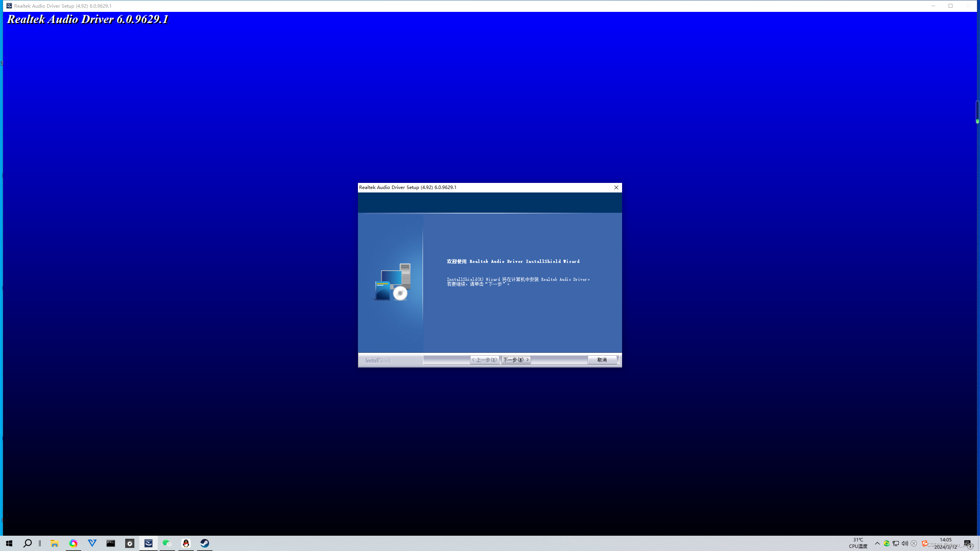Open the Windows Start menu

pos(9,543)
